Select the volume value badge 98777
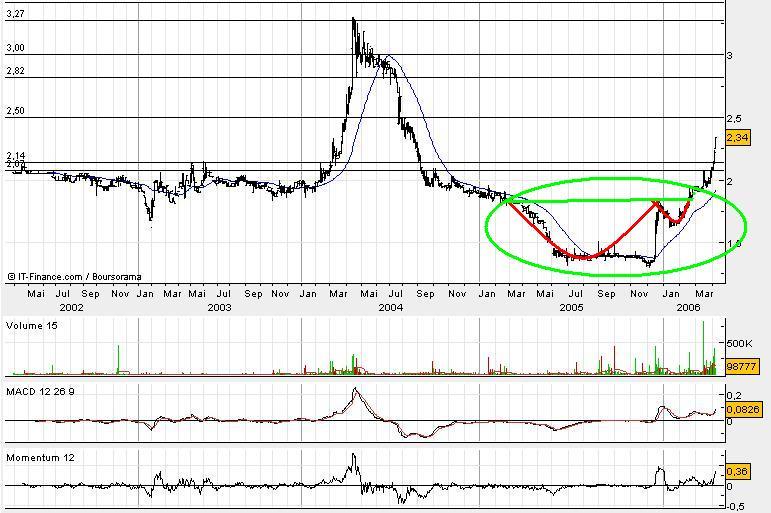771x513 pixels. pyautogui.click(x=741, y=366)
